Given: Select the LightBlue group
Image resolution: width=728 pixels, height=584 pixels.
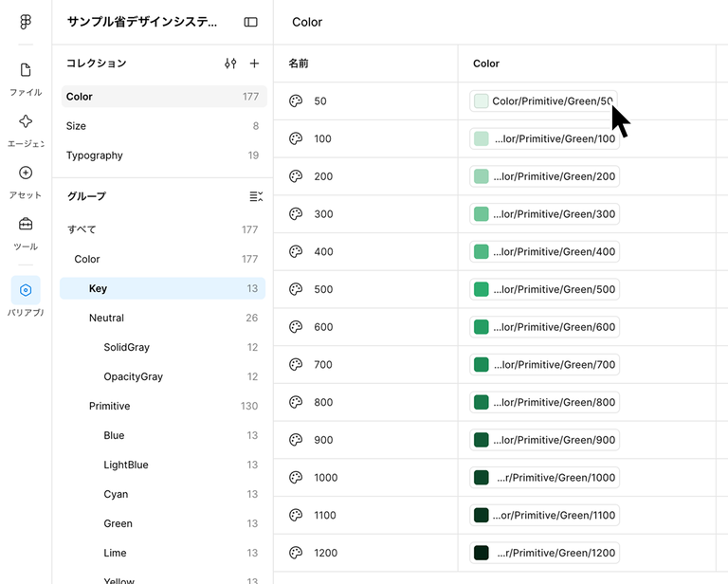Looking at the screenshot, I should [x=162, y=465].
